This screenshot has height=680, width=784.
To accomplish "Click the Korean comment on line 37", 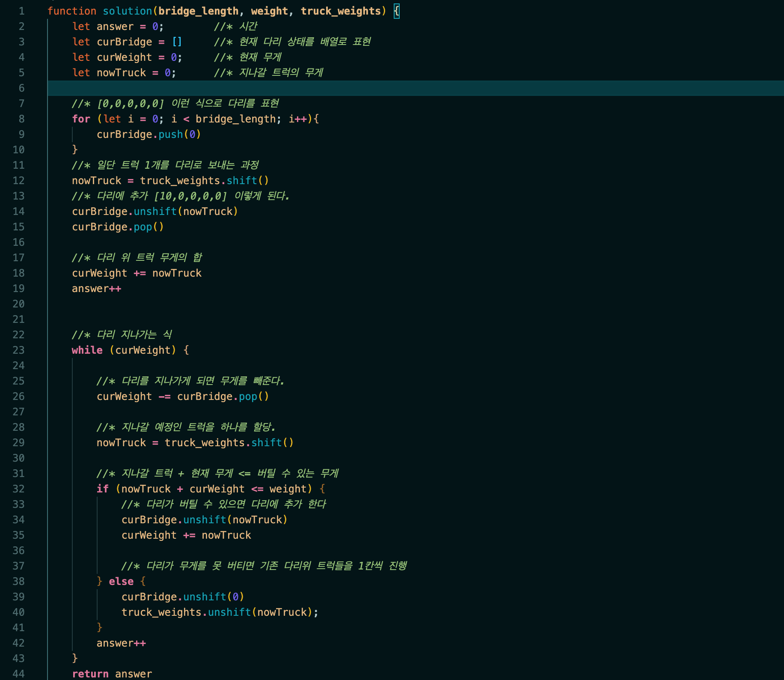I will (264, 566).
